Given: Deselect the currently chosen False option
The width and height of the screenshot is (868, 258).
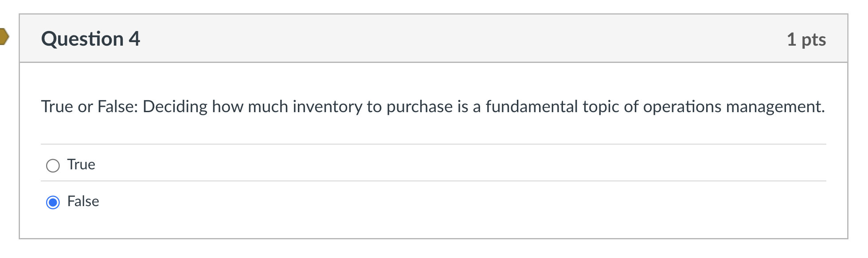Looking at the screenshot, I should pyautogui.click(x=53, y=202).
